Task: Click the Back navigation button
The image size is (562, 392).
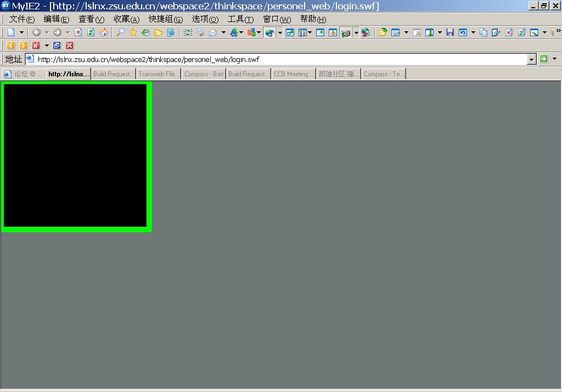Action: (36, 32)
